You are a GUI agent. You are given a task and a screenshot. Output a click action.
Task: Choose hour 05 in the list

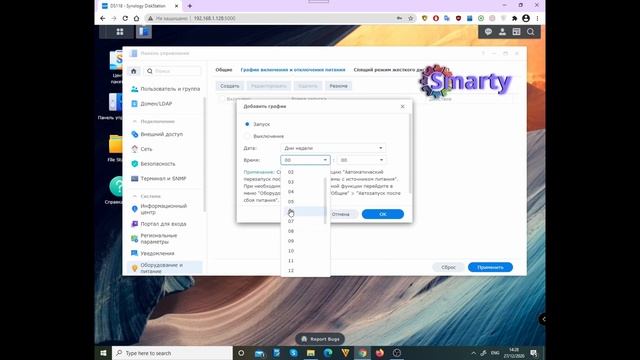click(x=304, y=202)
